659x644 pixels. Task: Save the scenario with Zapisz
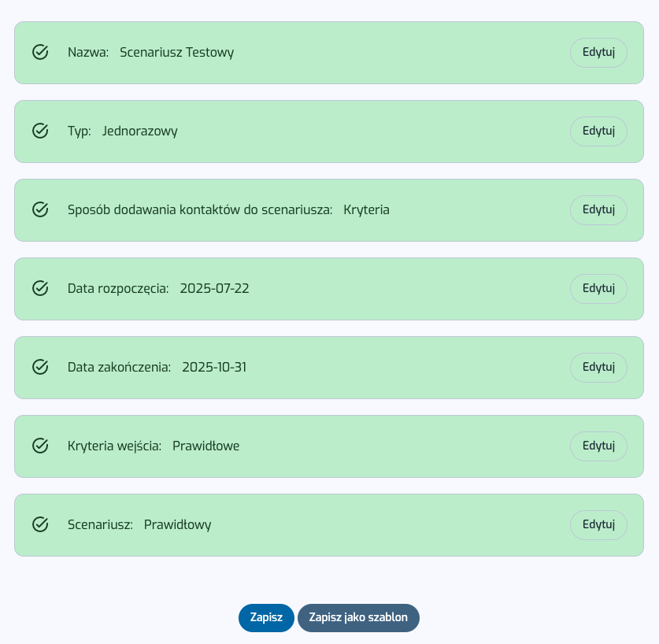tap(266, 617)
